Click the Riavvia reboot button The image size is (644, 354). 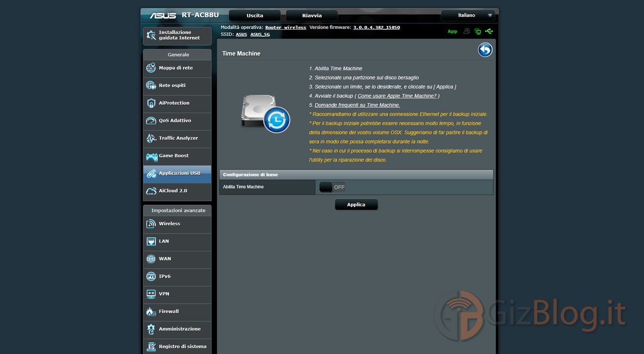pos(312,16)
